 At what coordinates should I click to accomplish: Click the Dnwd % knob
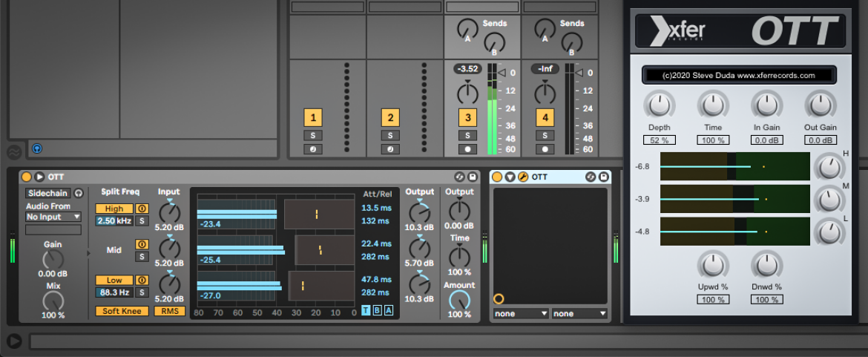pyautogui.click(x=766, y=265)
